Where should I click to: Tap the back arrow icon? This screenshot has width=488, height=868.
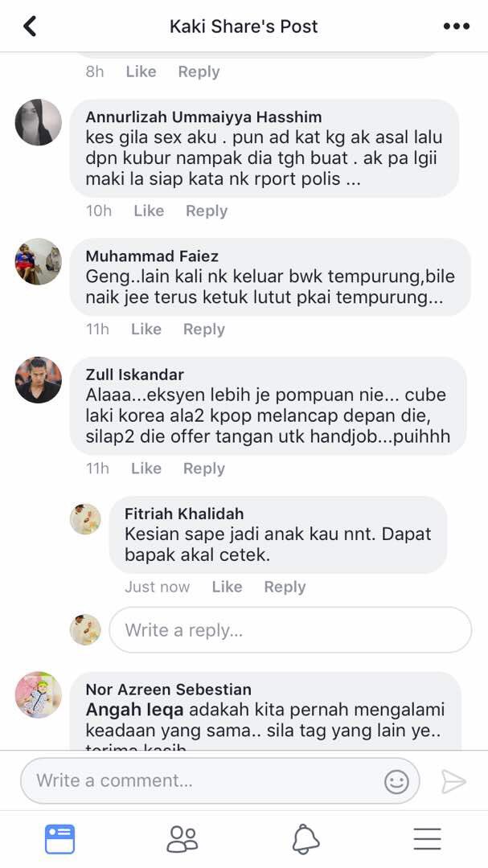(30, 26)
